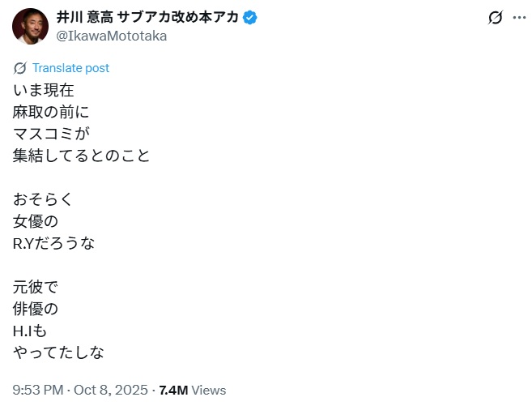Open the three-dot More options menu
The image size is (532, 410).
[x=519, y=18]
